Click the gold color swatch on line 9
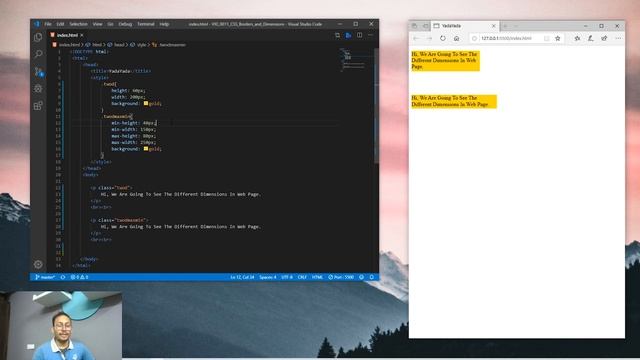The height and width of the screenshot is (360, 640). (x=146, y=103)
